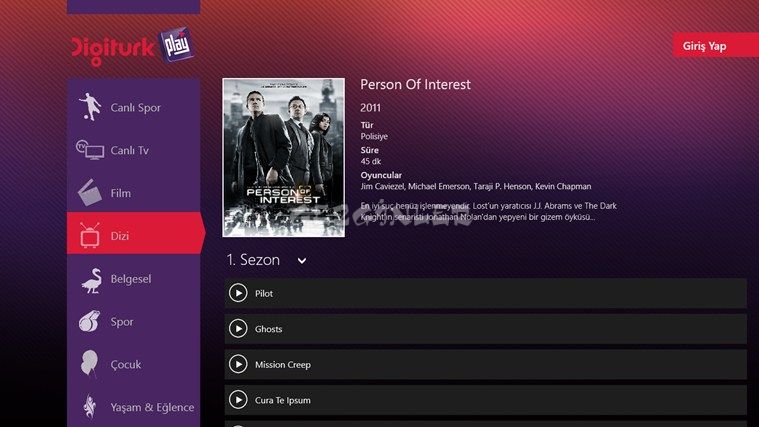Viewport: 759px width, 427px height.
Task: Open the Canlı Tv monitor icon
Action: point(90,150)
